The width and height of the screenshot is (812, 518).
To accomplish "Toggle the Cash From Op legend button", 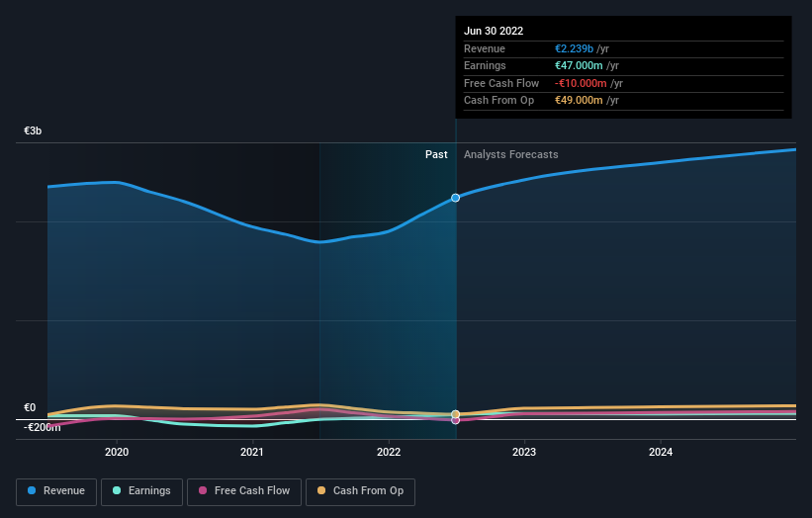I will [x=360, y=491].
